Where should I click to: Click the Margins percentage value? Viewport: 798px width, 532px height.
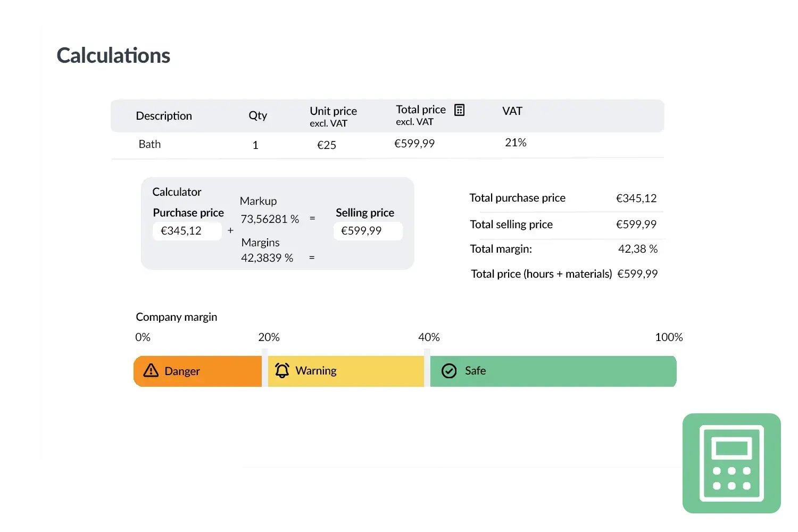point(267,258)
